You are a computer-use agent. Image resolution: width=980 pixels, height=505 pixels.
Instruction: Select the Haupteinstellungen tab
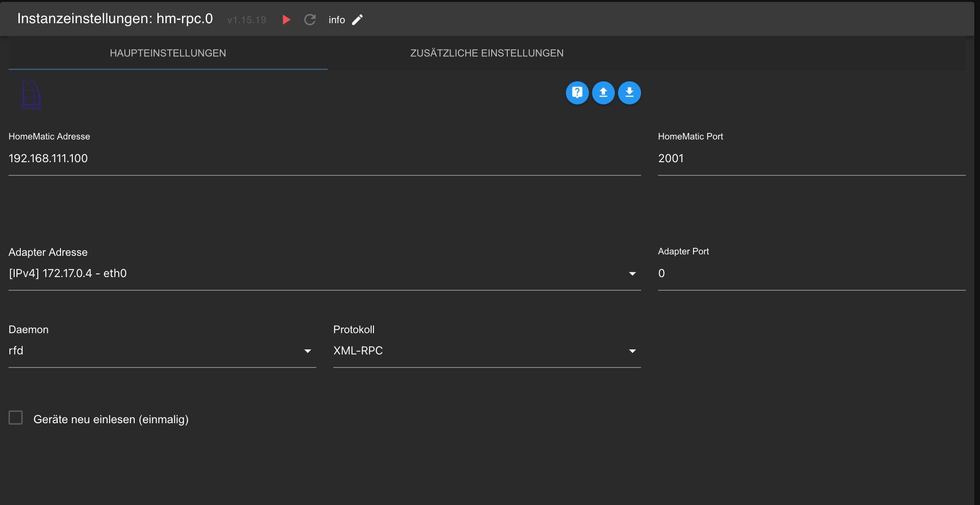(x=168, y=53)
